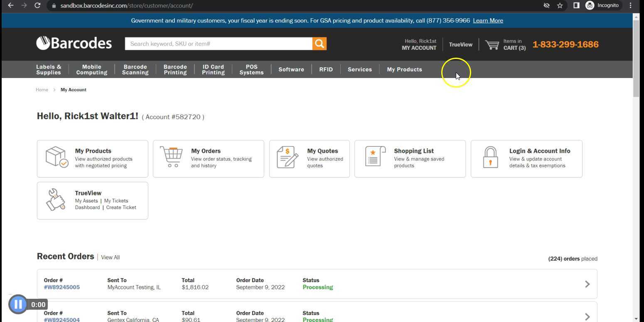
Task: Open the Learn More link in banner
Action: pos(488,21)
